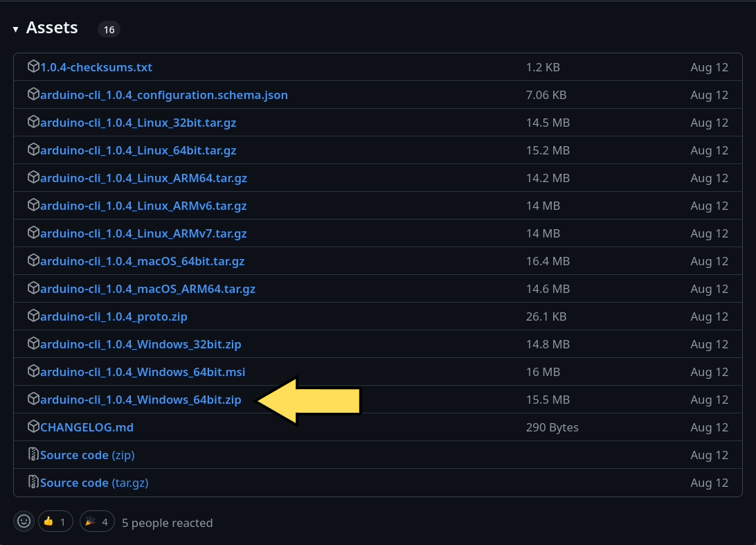Click package icon beside proto.zip
The image size is (756, 545).
[x=33, y=315]
